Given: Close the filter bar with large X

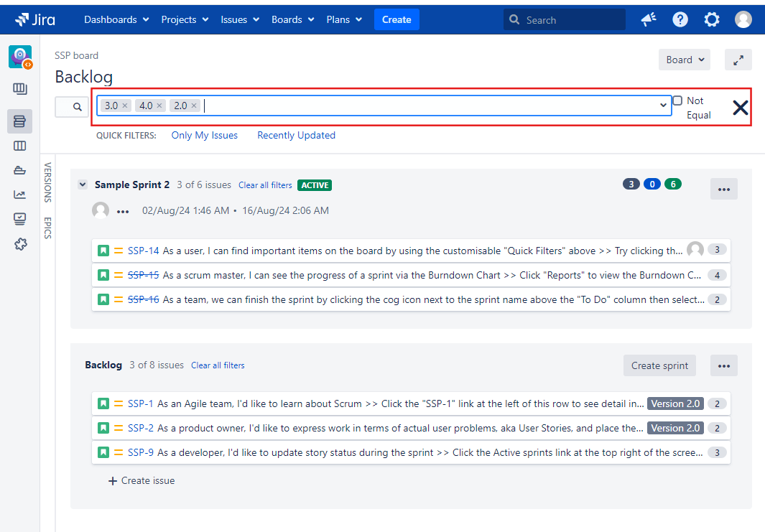Looking at the screenshot, I should [740, 108].
